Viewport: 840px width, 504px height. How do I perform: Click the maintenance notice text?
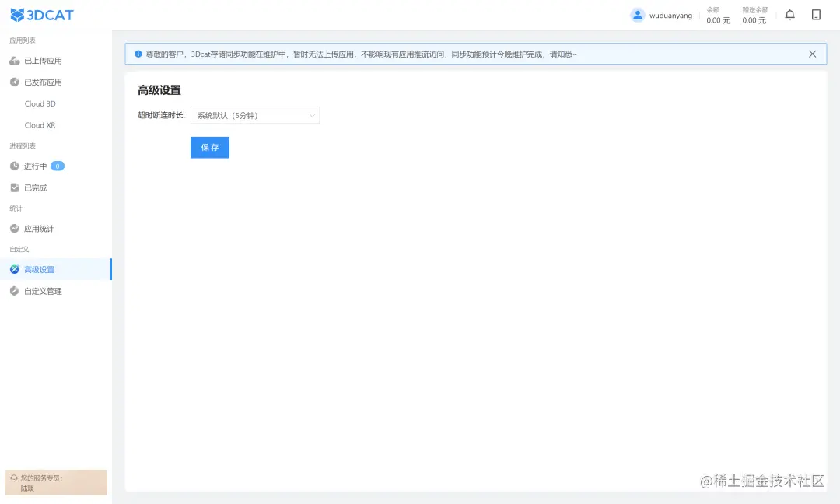[x=362, y=54]
